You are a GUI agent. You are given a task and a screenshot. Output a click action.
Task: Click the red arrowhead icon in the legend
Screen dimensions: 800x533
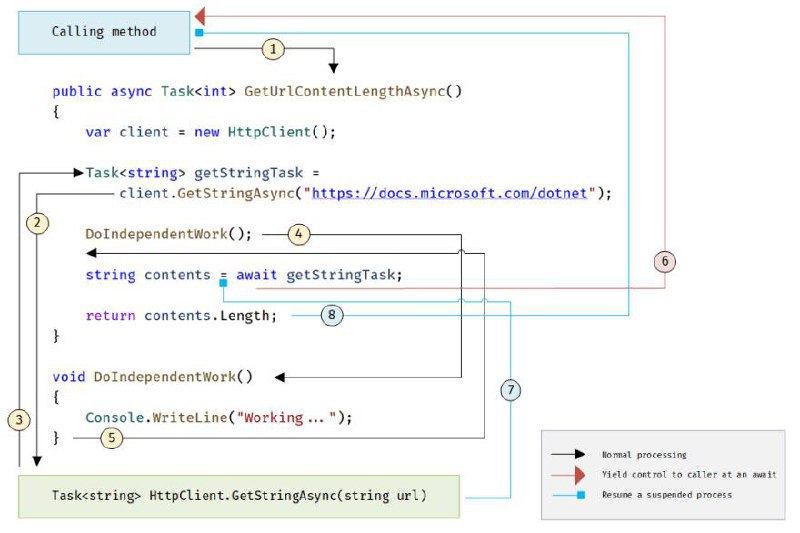(x=580, y=475)
